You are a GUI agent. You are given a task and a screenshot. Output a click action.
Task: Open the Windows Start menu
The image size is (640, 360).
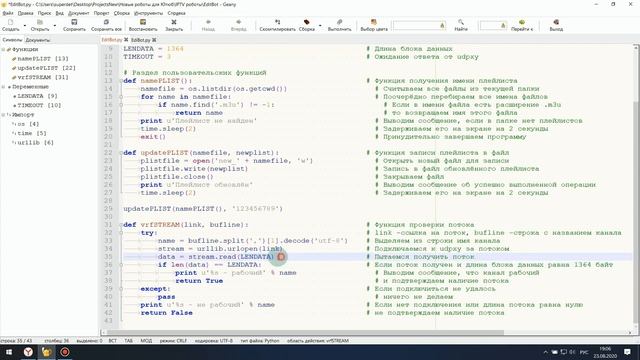(9, 352)
